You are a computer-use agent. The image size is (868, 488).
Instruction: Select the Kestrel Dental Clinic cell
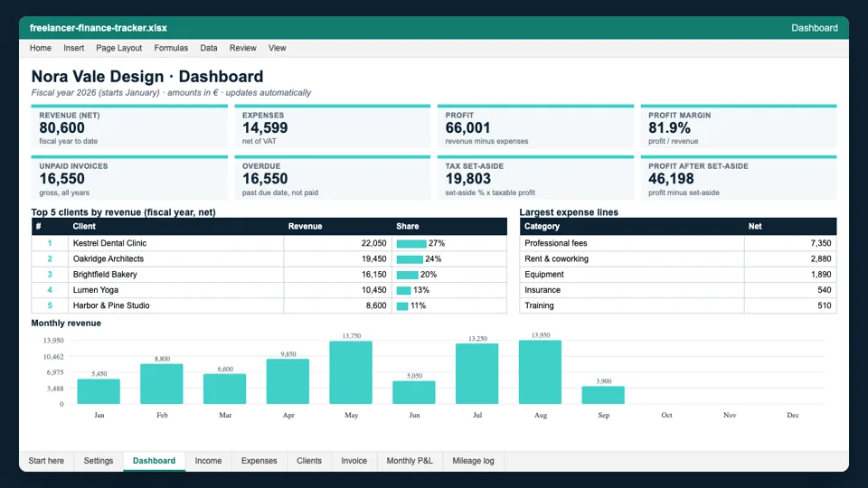(176, 243)
